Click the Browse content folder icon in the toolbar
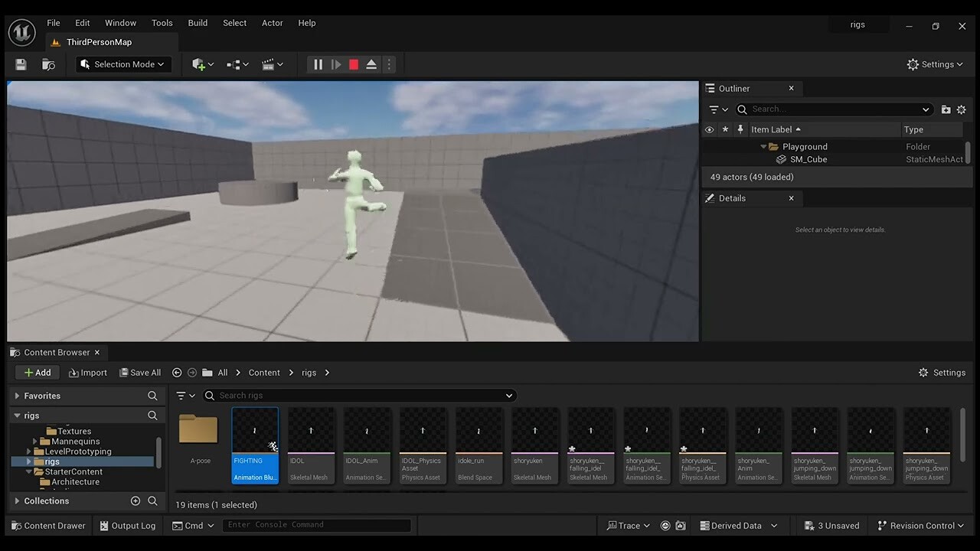980x551 pixels. pyautogui.click(x=48, y=65)
